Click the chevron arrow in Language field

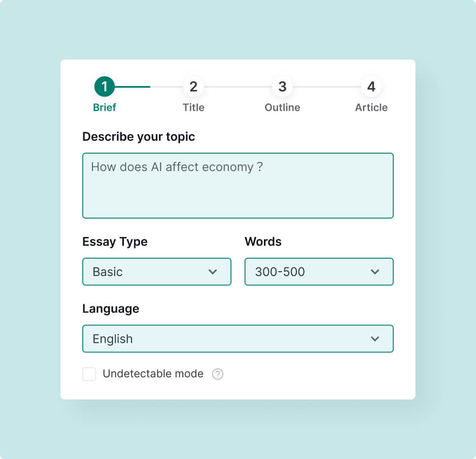375,339
